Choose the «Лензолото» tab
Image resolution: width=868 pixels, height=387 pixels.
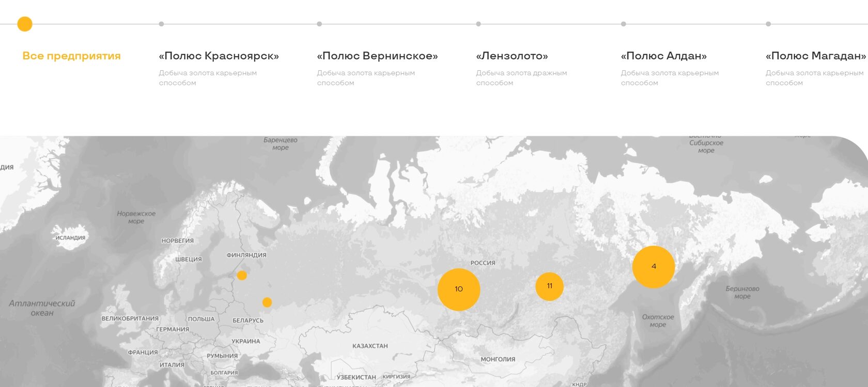click(x=512, y=56)
